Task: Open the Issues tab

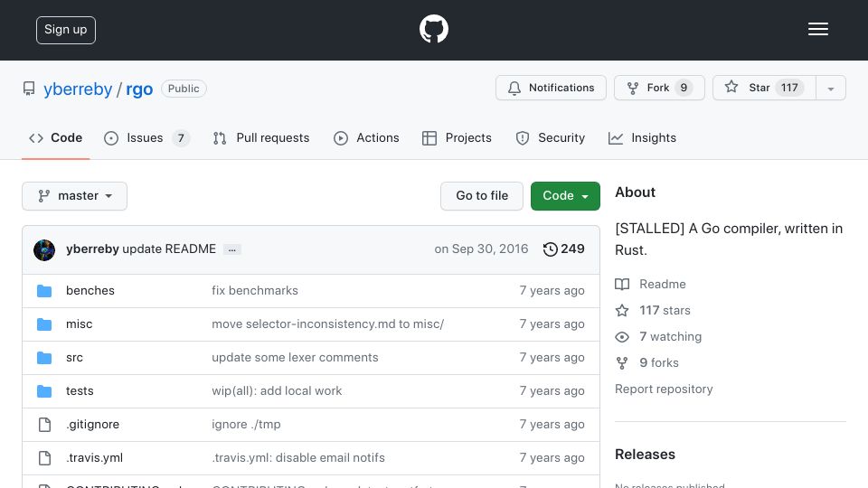Action: pyautogui.click(x=146, y=137)
